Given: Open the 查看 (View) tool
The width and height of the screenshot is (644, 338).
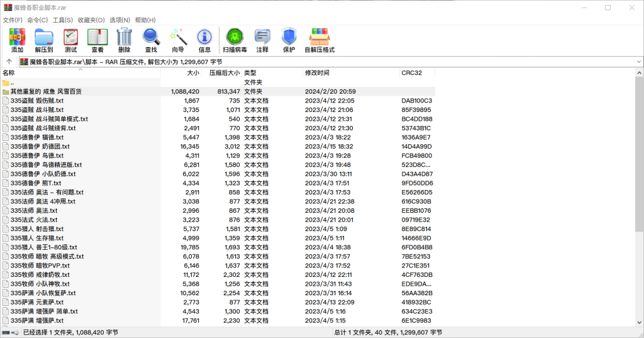Looking at the screenshot, I should (x=97, y=40).
